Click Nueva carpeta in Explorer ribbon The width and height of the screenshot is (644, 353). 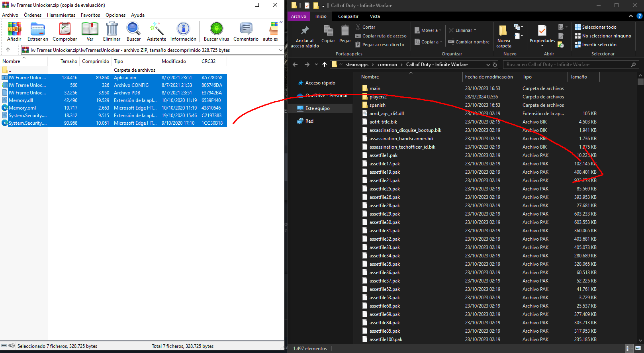pyautogui.click(x=504, y=37)
